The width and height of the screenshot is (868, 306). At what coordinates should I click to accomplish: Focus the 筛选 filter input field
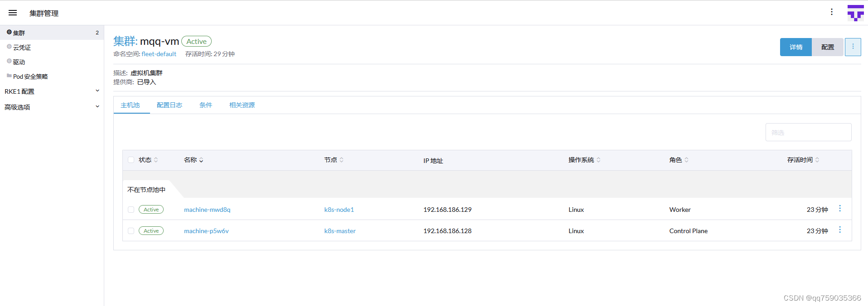coord(808,132)
